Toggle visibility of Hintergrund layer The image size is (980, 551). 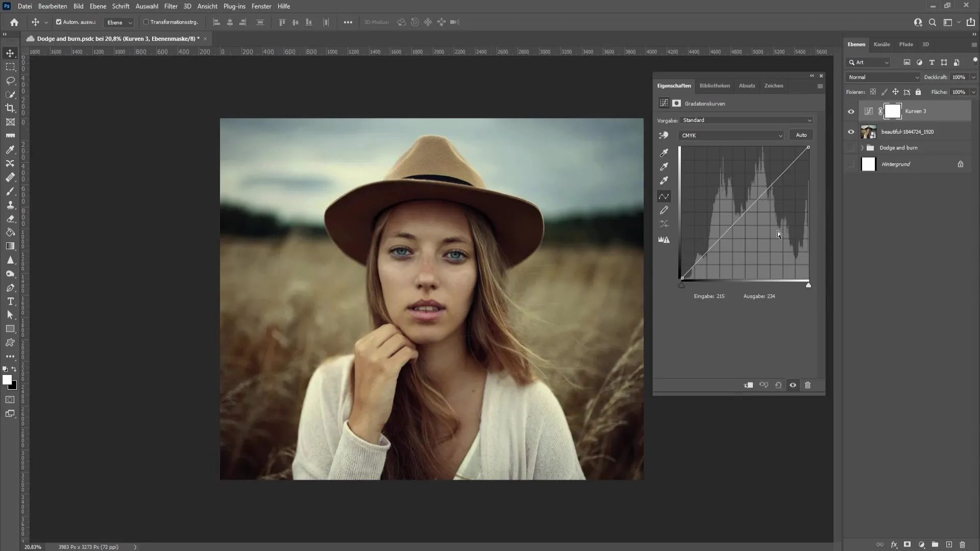pos(851,164)
